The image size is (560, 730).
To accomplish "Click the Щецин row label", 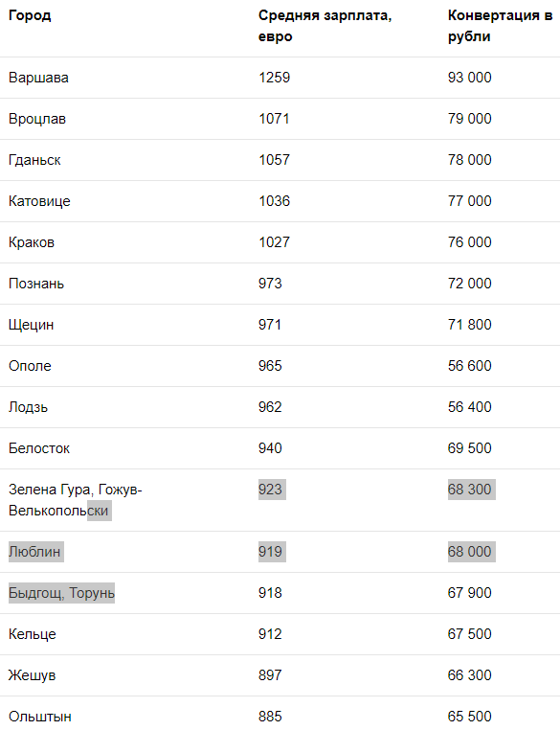I will click(x=32, y=325).
